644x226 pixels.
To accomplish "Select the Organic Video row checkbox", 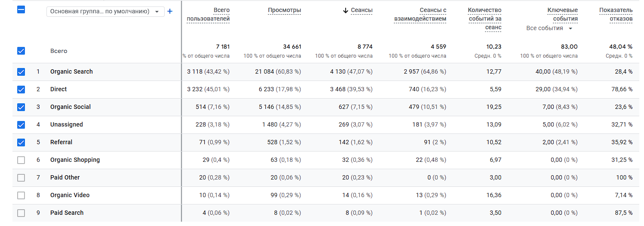I will (x=21, y=195).
